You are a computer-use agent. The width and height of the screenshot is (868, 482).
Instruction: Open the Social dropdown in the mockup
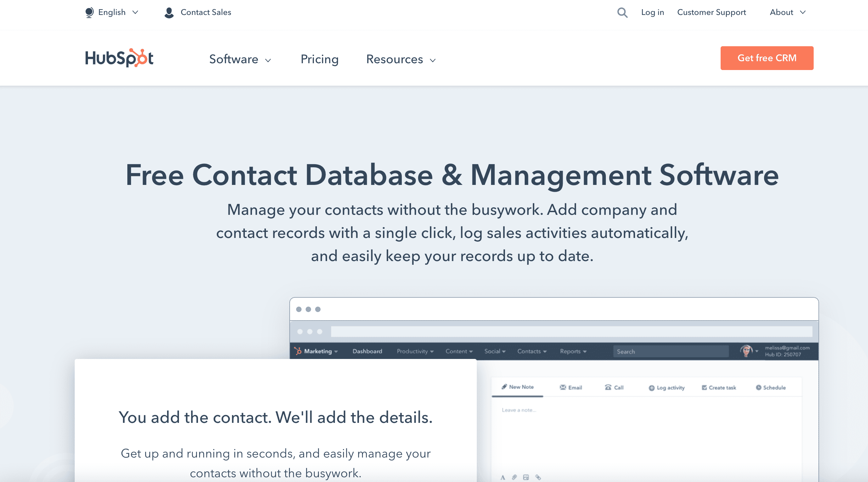coord(495,351)
